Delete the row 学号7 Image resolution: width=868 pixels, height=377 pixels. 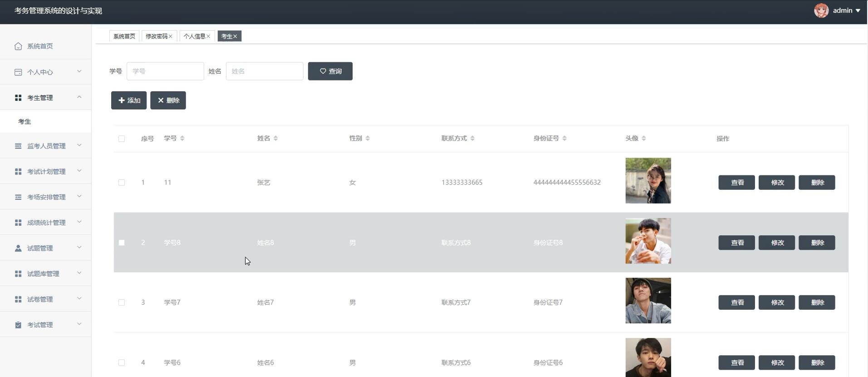[817, 303]
